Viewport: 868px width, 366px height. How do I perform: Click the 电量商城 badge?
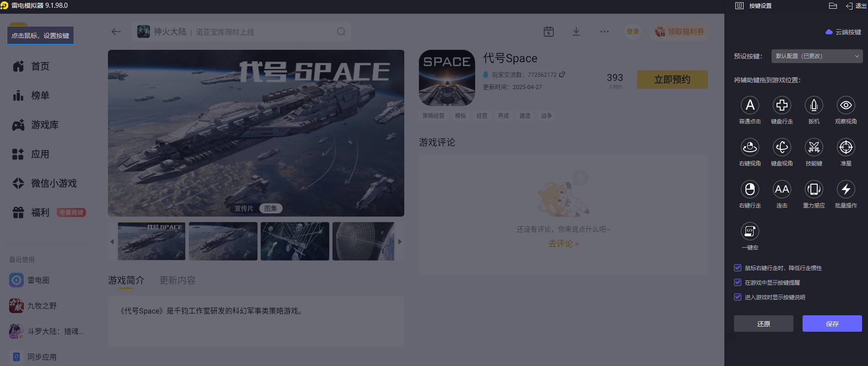[71, 212]
